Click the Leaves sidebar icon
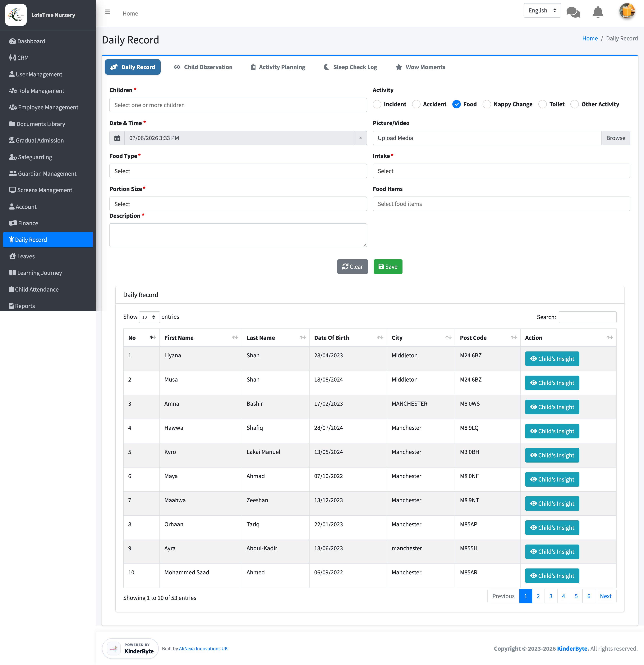This screenshot has height=665, width=644. pyautogui.click(x=13, y=256)
